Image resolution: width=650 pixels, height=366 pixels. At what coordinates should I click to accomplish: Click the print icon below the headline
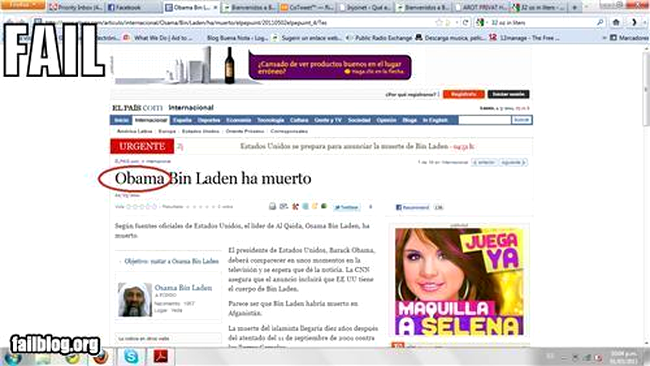tap(272, 206)
